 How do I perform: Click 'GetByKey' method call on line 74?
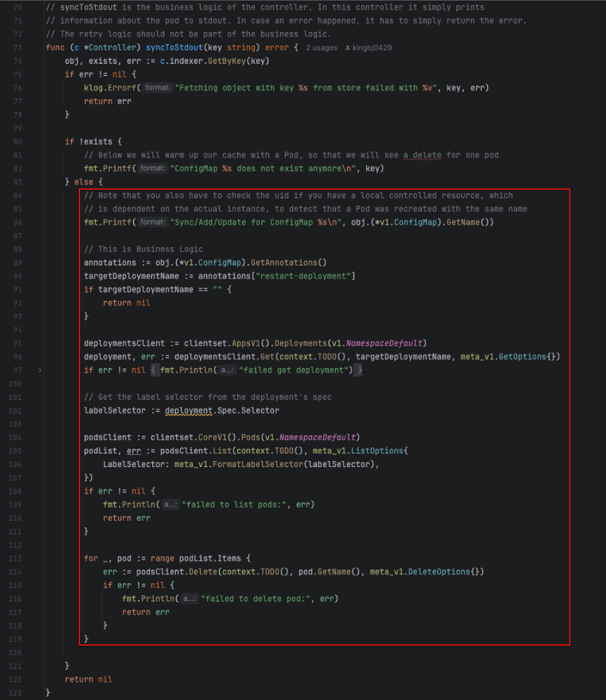tap(227, 61)
